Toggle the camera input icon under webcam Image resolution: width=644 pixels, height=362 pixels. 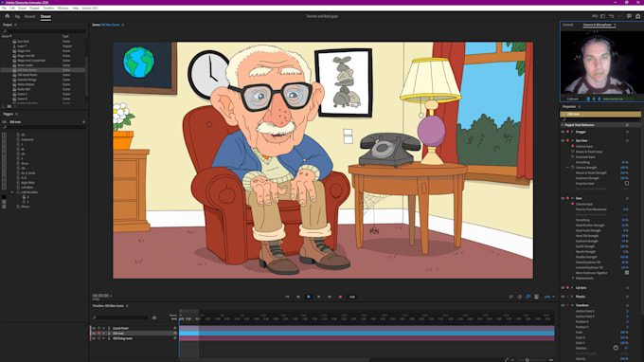coord(588,99)
